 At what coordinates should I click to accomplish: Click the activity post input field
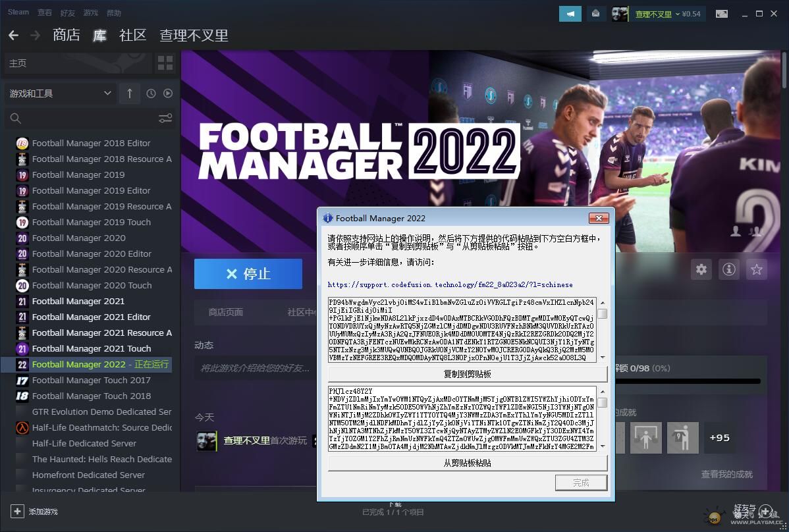click(255, 369)
